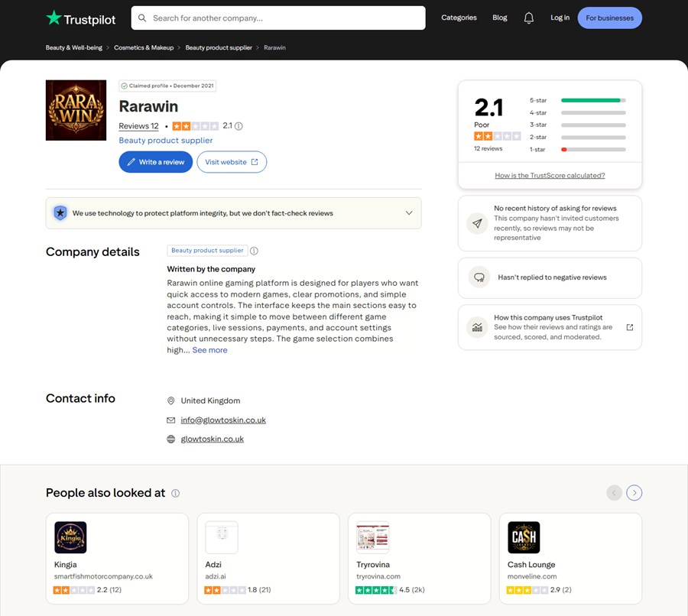Click smartfishmotorcompany.co.uk text
Screen dimensions: 688x616
click(103, 576)
